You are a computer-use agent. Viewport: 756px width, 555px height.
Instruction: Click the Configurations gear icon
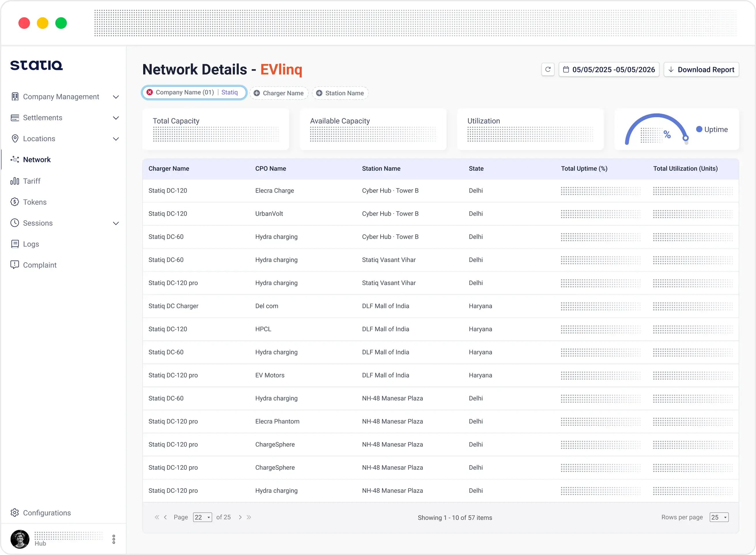click(15, 513)
